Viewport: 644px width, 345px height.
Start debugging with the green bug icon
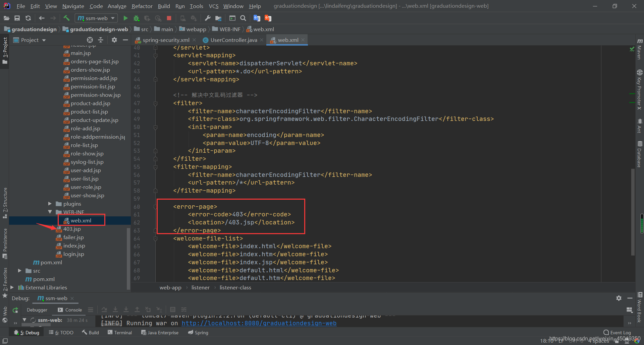(136, 18)
